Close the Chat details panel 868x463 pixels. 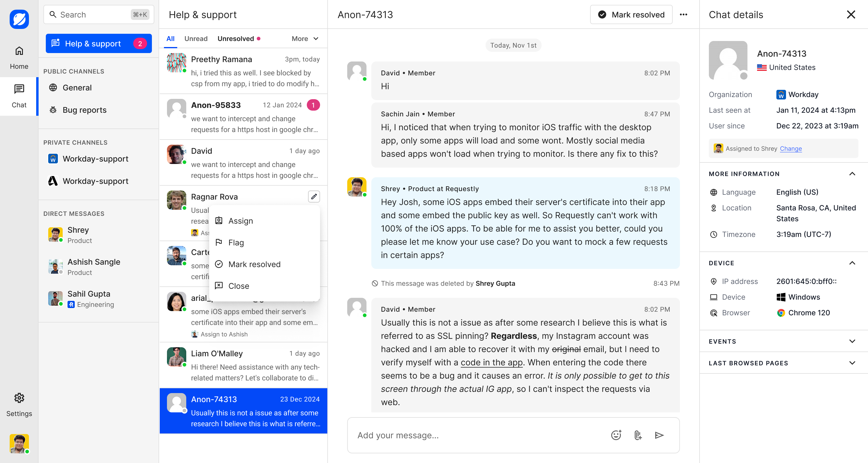[851, 14]
